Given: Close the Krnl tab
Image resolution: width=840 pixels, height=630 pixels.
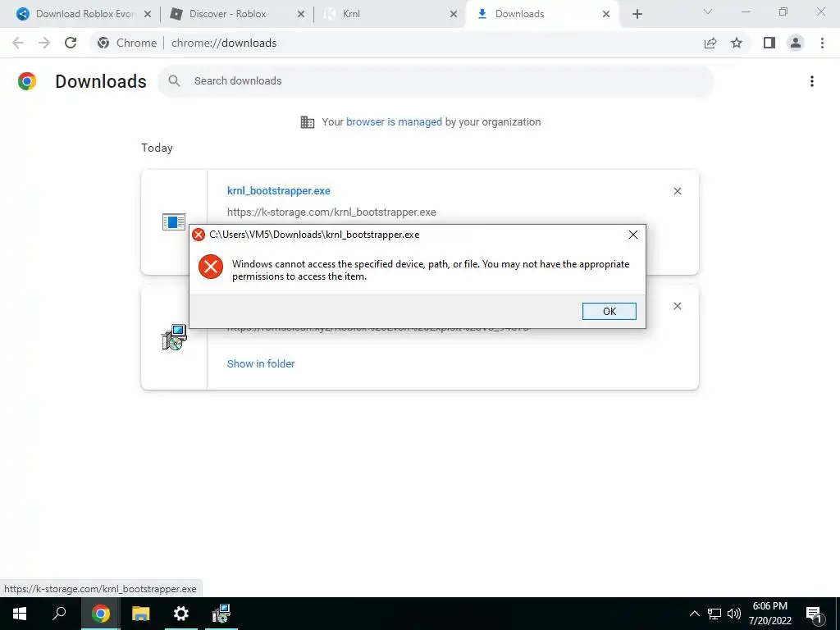Looking at the screenshot, I should pos(453,15).
